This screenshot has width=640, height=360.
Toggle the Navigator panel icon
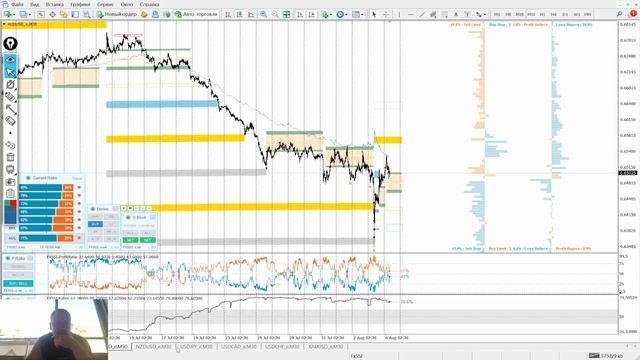64,14
